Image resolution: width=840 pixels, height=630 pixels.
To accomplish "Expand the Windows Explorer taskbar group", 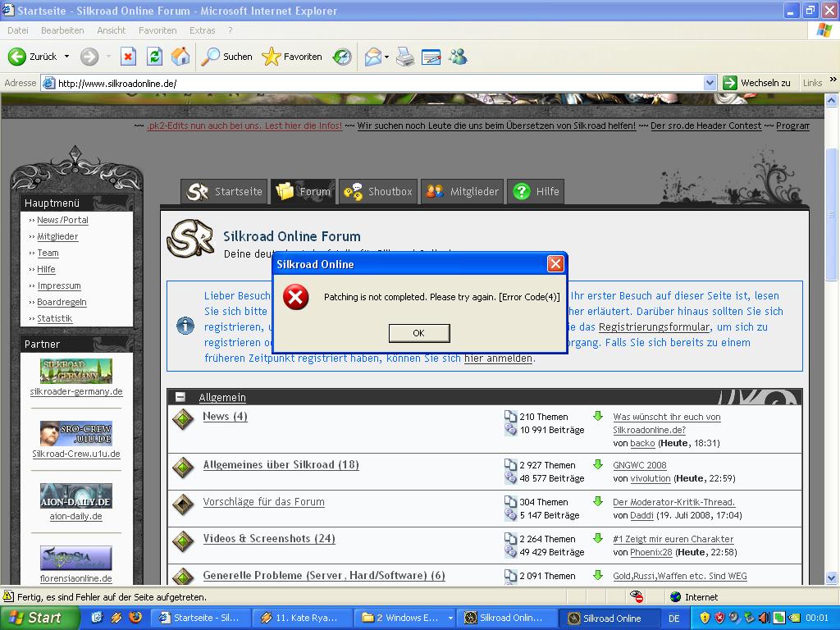I will (x=450, y=618).
